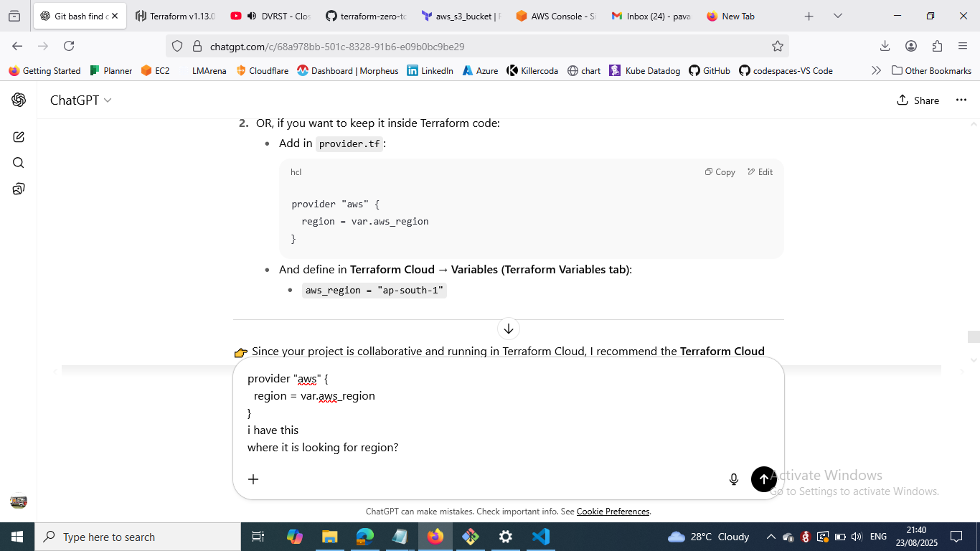
Task: Open search chats icon in sidebar
Action: 19,163
